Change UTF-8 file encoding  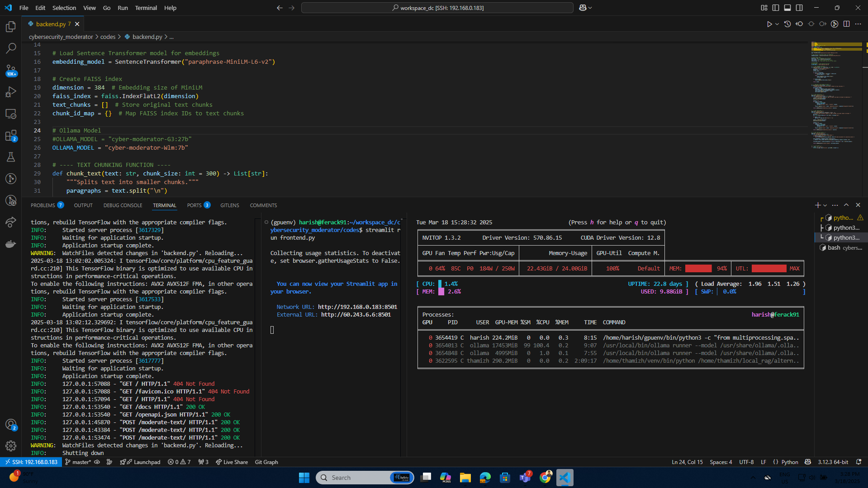[x=746, y=462]
